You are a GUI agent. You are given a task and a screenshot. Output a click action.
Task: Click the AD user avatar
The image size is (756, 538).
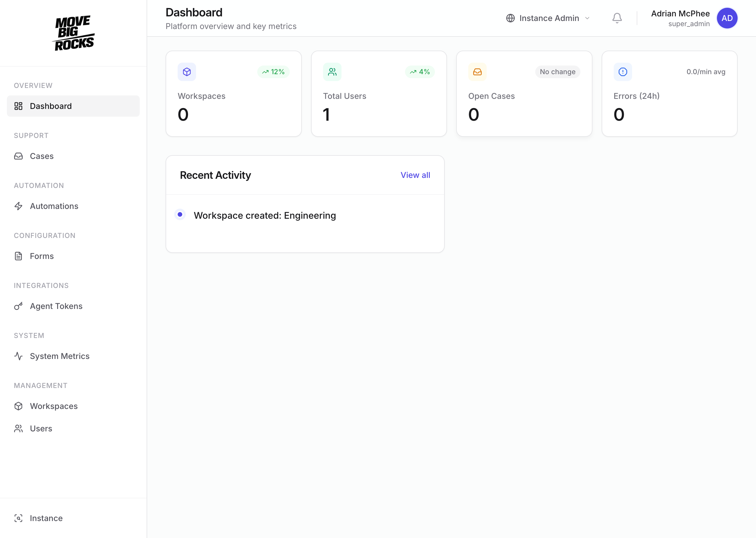[727, 18]
